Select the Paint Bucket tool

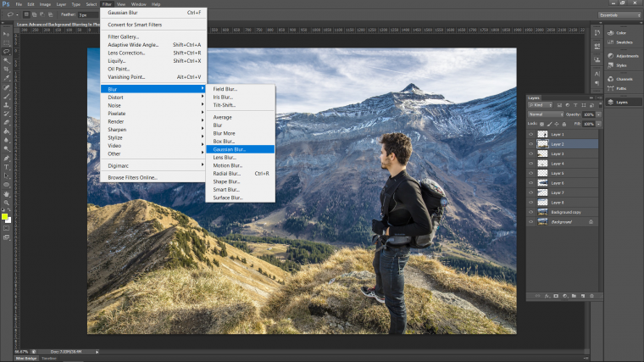(6, 131)
